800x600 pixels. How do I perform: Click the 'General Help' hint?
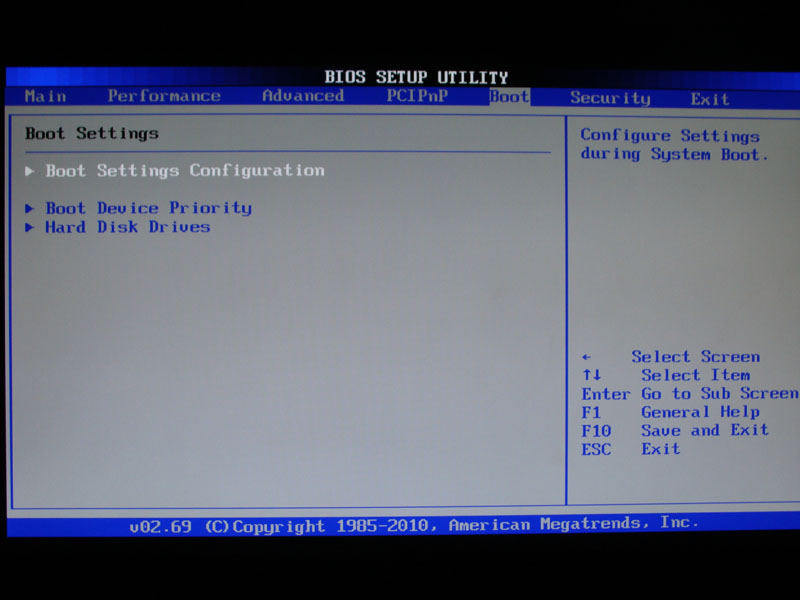tap(701, 412)
